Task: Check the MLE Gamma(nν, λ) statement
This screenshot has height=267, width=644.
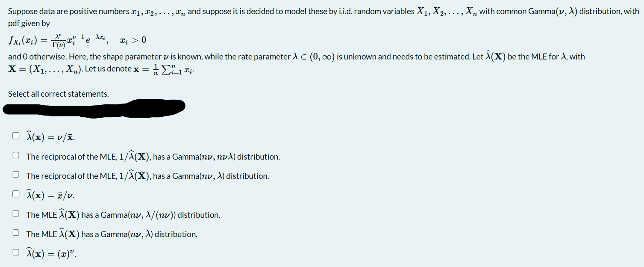Action: tap(16, 231)
